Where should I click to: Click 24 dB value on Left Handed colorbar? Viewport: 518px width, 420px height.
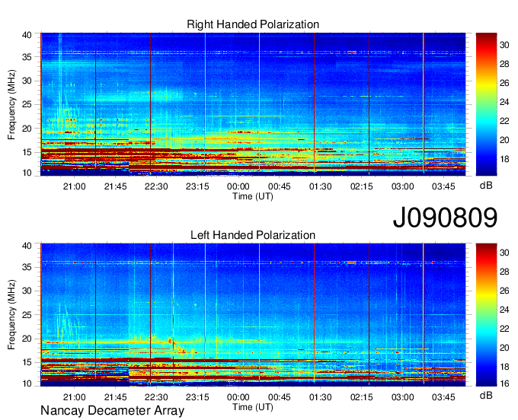[504, 310]
